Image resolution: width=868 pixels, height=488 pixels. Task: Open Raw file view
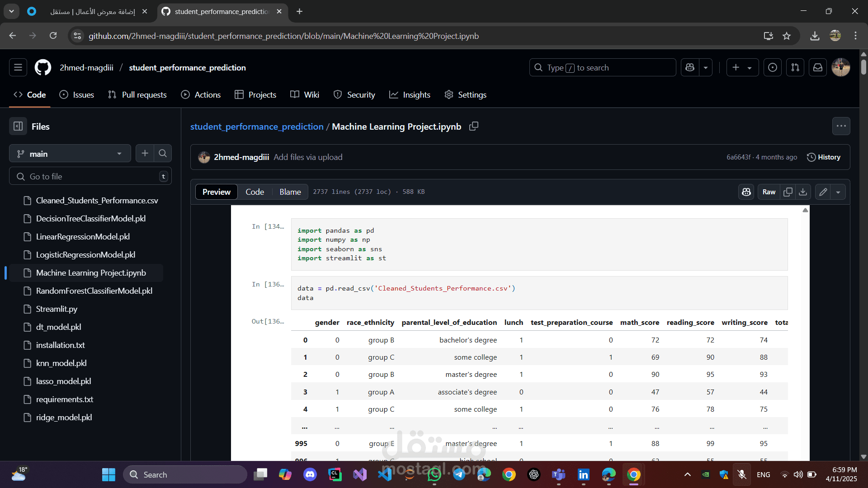point(769,192)
